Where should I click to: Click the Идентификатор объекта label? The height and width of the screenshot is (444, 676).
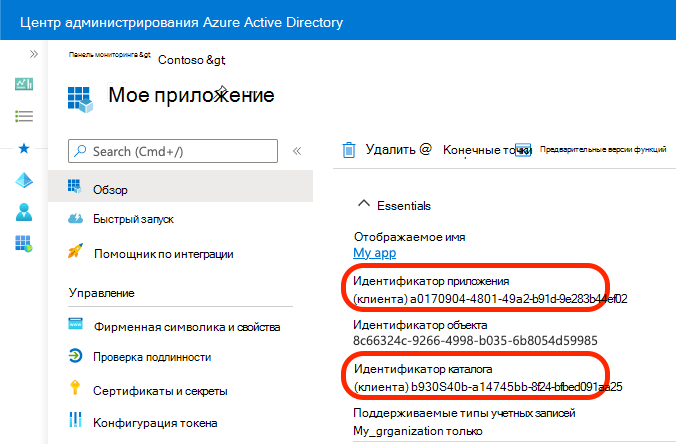click(420, 325)
